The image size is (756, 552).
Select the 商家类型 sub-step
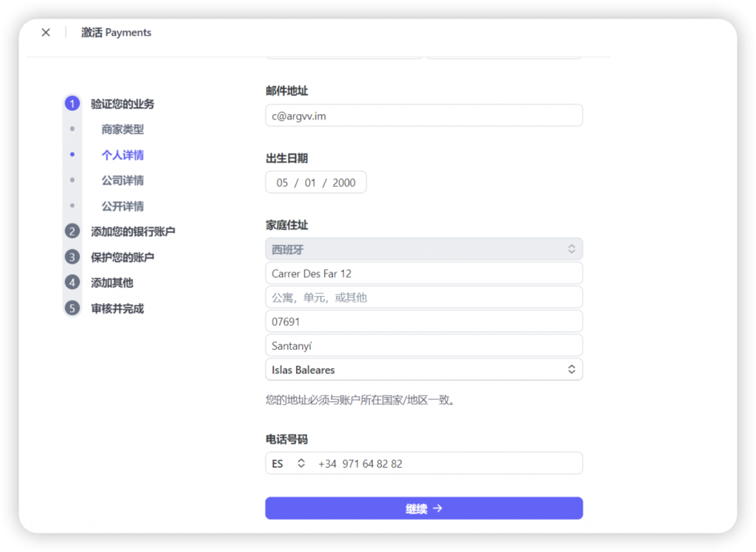point(123,129)
